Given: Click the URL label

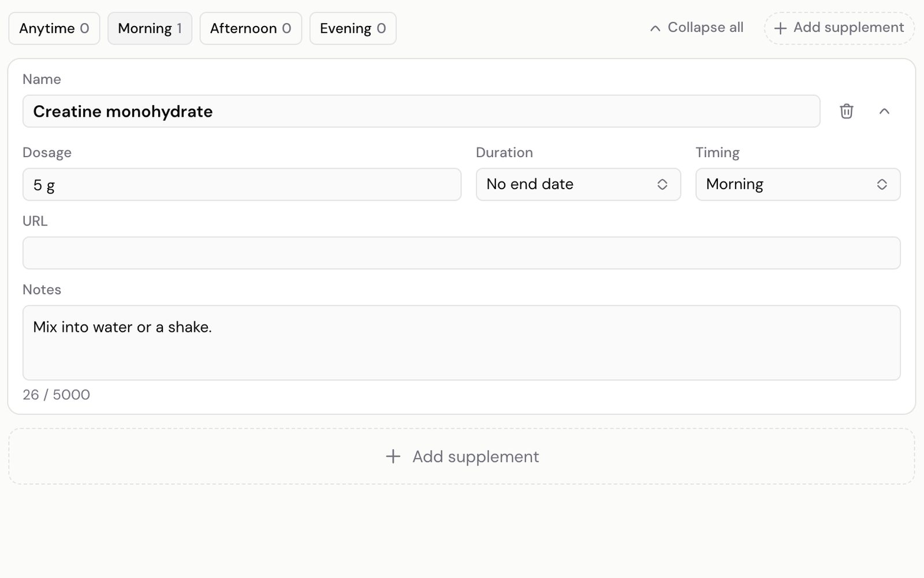Looking at the screenshot, I should (35, 221).
